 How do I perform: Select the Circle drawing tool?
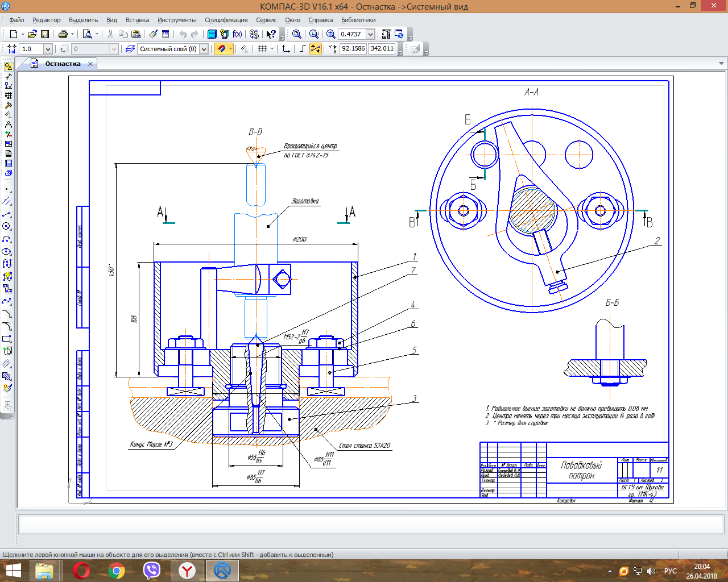(x=7, y=226)
